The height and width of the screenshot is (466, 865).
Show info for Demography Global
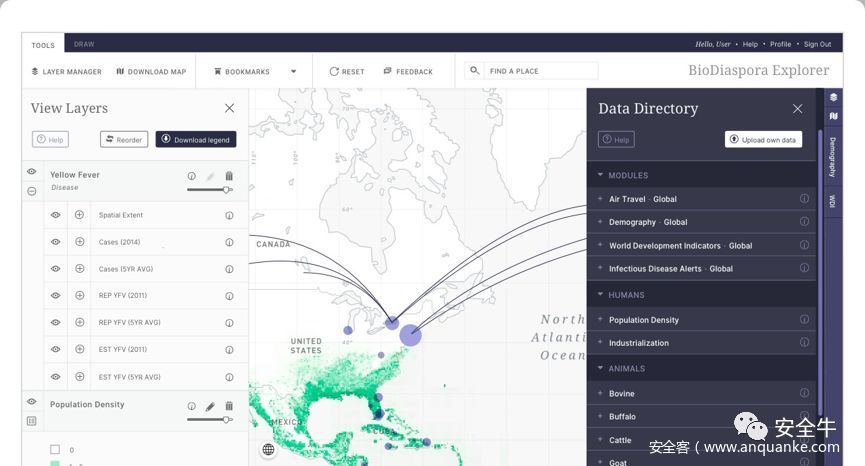804,222
